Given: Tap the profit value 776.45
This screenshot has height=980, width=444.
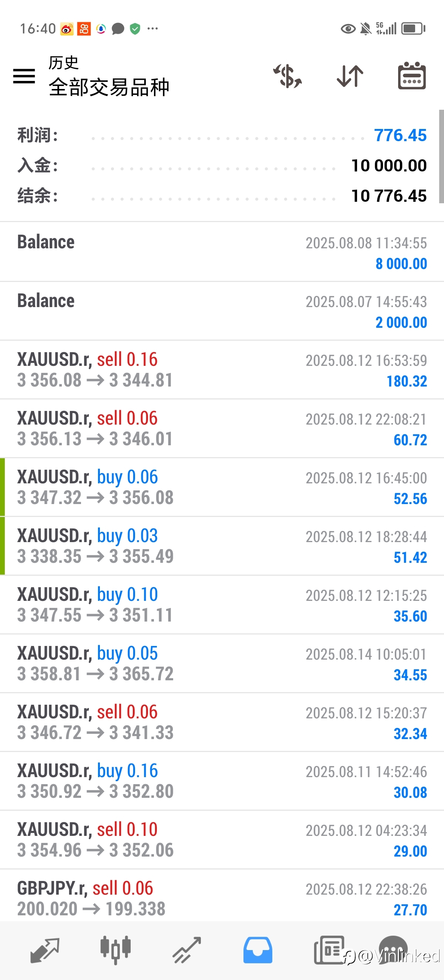Looking at the screenshot, I should [400, 135].
